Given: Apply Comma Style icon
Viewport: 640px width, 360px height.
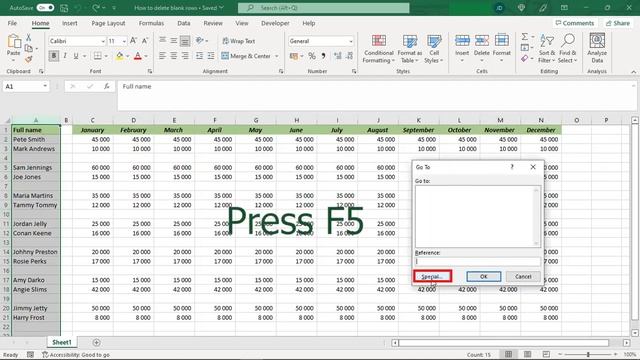Looking at the screenshot, I should click(323, 56).
